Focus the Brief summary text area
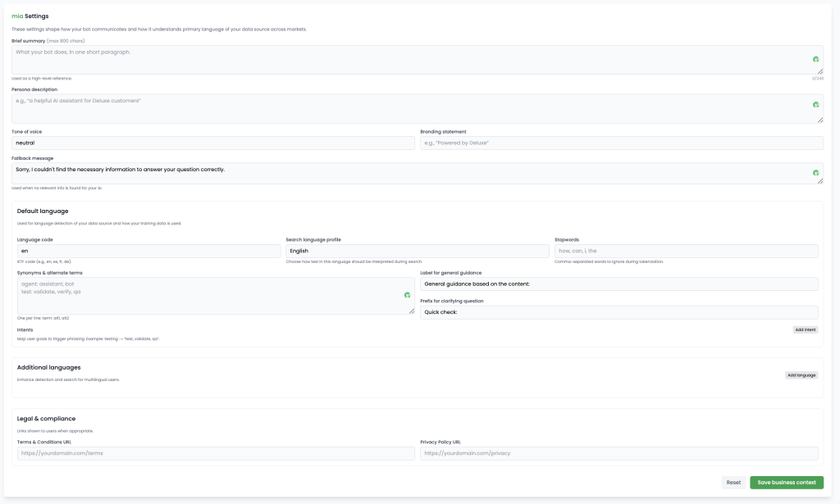The width and height of the screenshot is (840, 504). 418,60
